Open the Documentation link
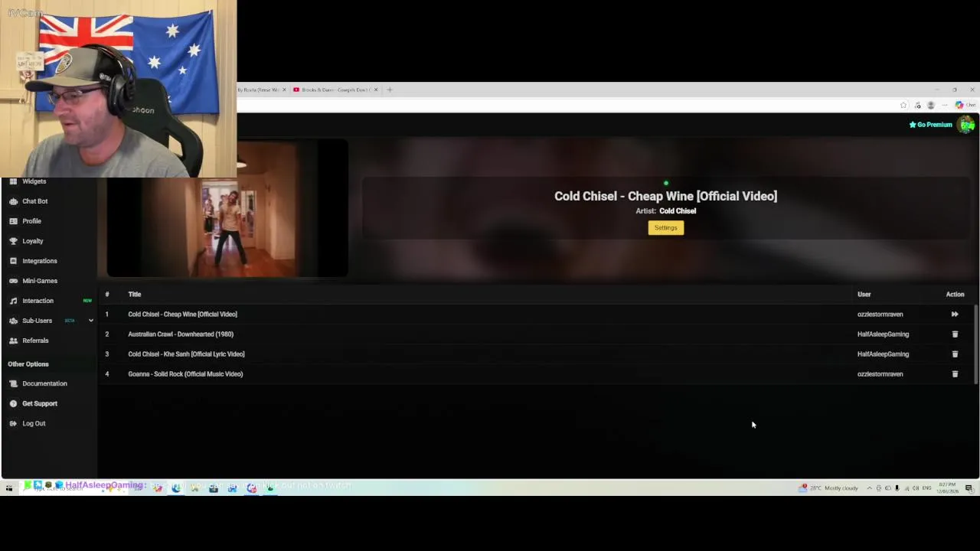The height and width of the screenshot is (551, 980). tap(44, 383)
